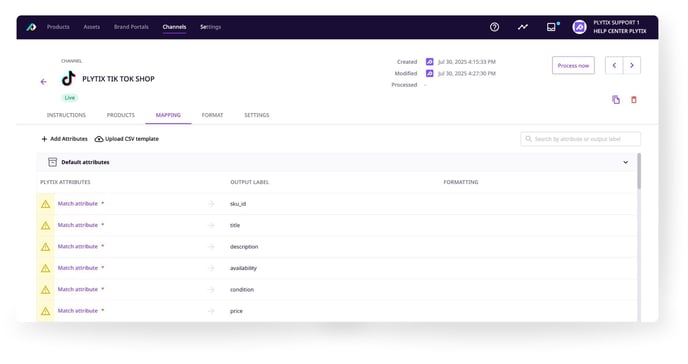Click the Output Label column header
The height and width of the screenshot is (364, 688).
click(250, 182)
